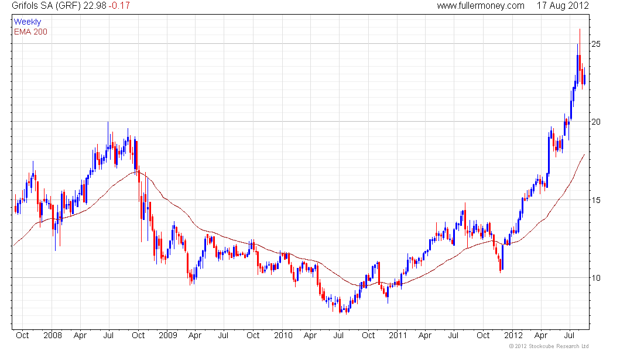Select the blue Weekly legend label

(x=28, y=22)
